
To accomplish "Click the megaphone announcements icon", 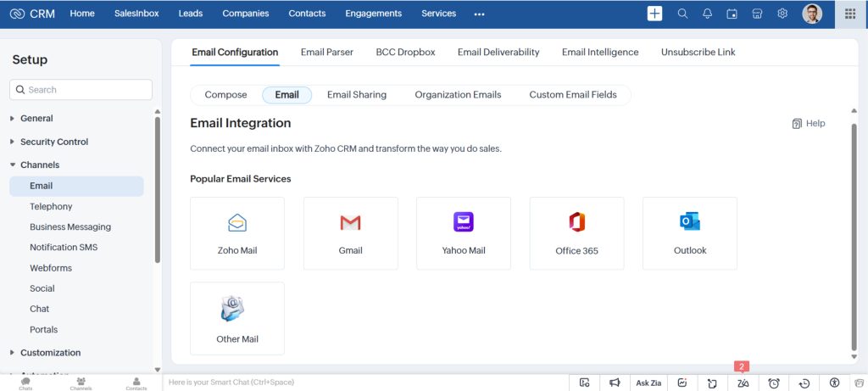I will click(x=615, y=383).
